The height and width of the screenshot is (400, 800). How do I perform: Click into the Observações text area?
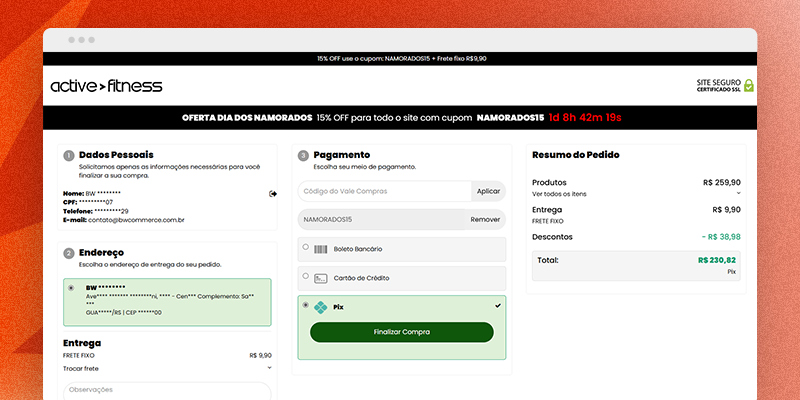coord(167,390)
